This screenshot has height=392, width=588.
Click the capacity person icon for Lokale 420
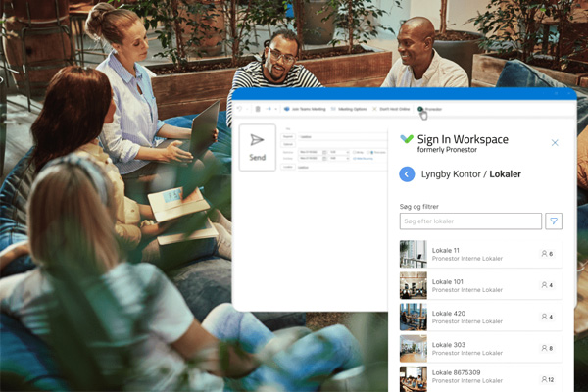coord(544,317)
